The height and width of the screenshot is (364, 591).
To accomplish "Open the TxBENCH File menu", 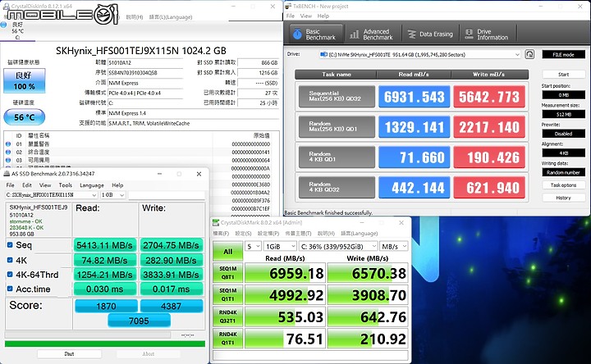I will point(291,16).
